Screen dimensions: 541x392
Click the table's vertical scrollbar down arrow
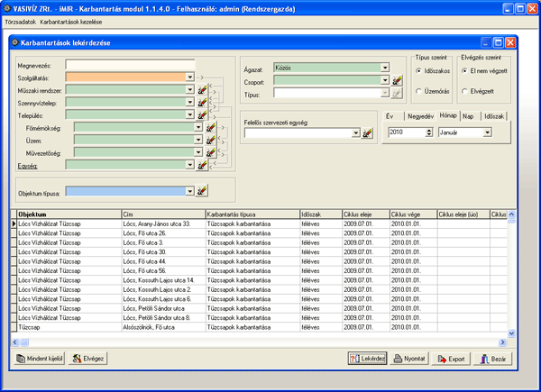[x=511, y=333]
